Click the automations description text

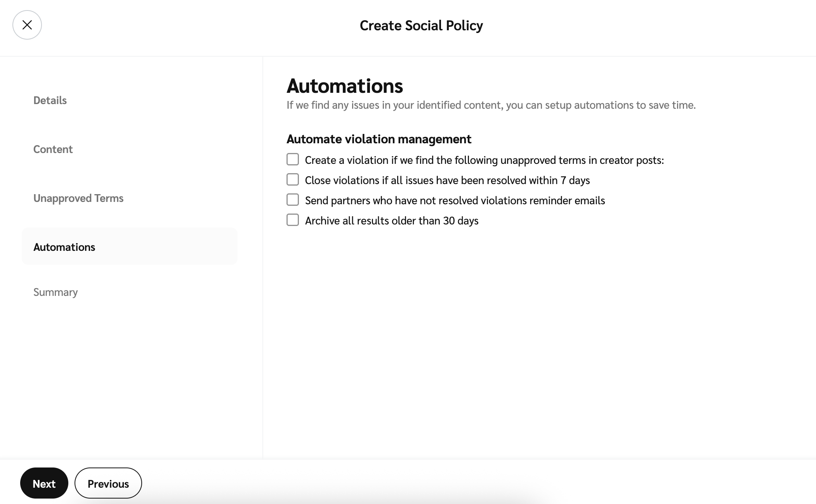click(x=491, y=105)
